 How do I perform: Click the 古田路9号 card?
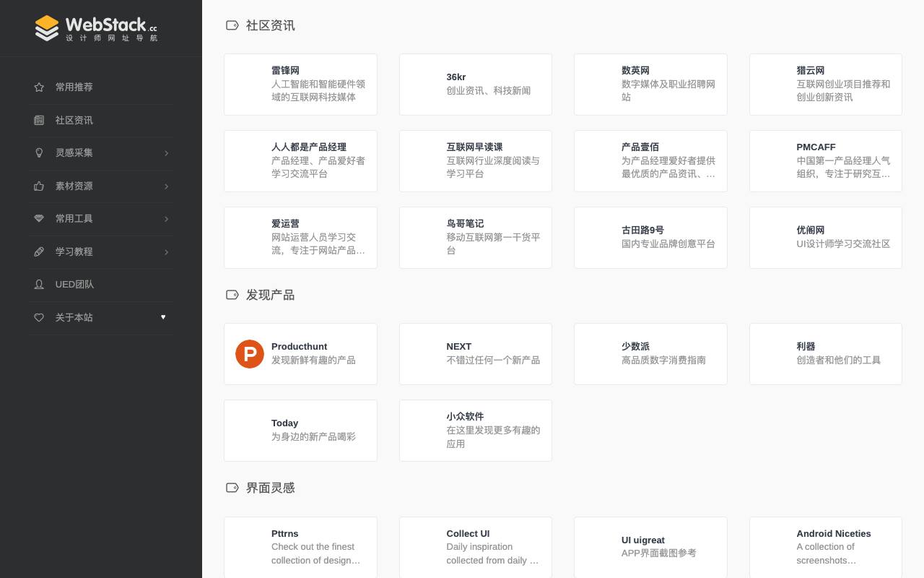[650, 238]
